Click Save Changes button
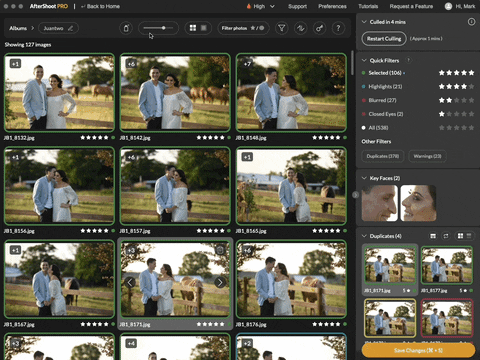The height and width of the screenshot is (360, 480). pyautogui.click(x=418, y=350)
